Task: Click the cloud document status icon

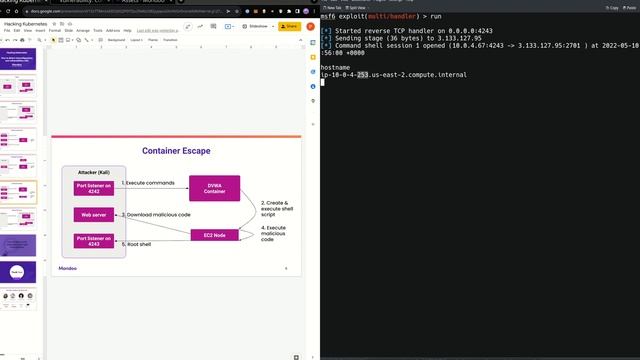Action: 70,24
